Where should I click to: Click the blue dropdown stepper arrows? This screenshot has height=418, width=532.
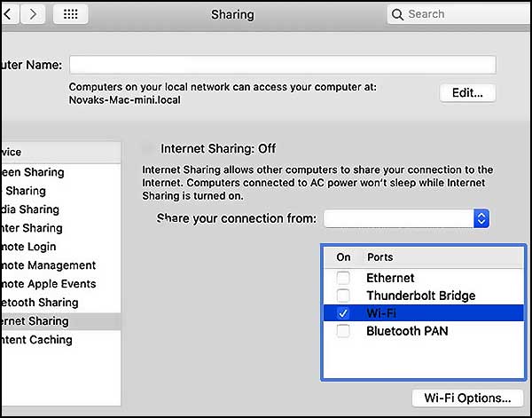tap(481, 218)
